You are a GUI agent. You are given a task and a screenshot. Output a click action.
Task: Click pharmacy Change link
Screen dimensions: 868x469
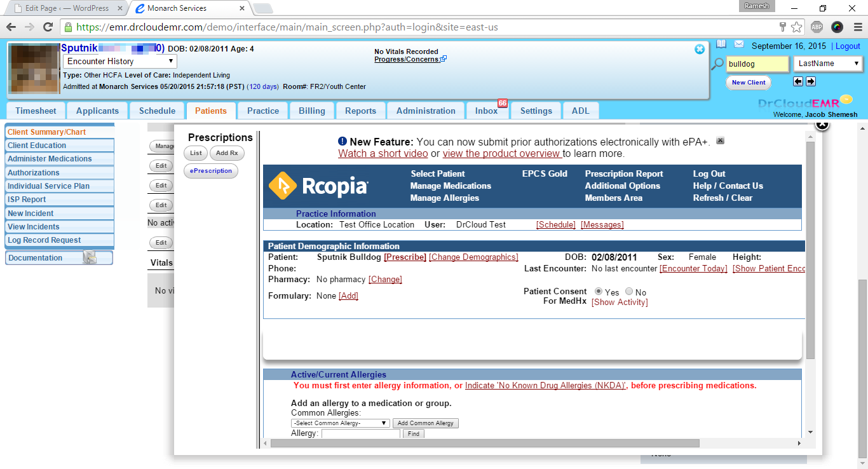coord(385,280)
